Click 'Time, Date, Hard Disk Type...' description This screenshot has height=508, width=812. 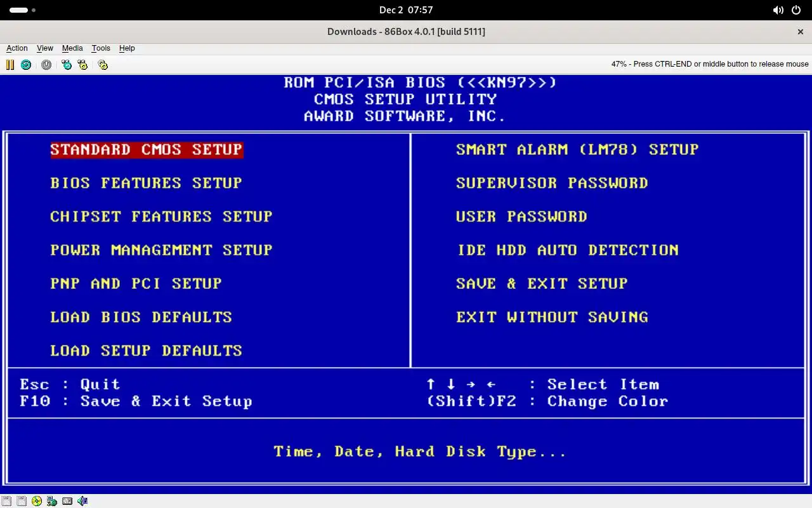(x=420, y=452)
